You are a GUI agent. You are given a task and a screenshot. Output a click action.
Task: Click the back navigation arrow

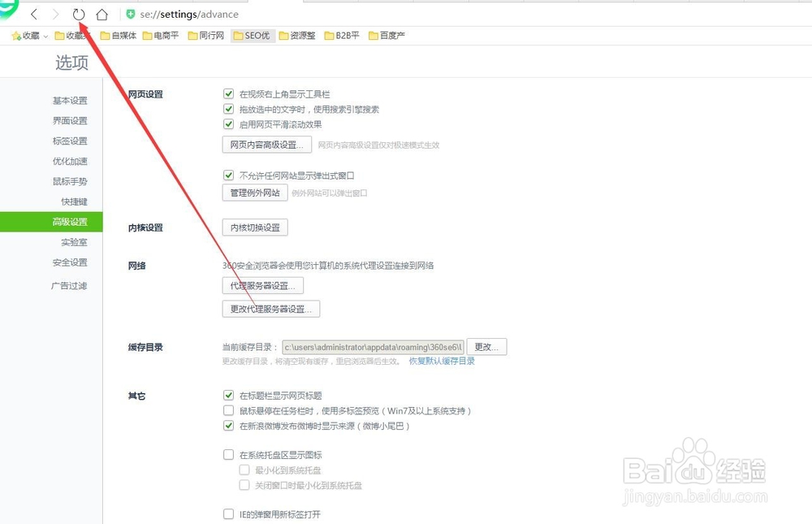coord(32,14)
